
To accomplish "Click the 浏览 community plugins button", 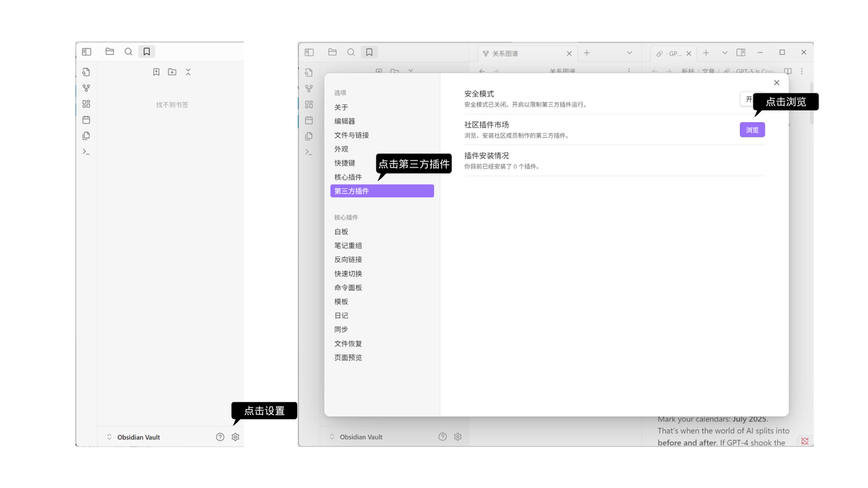I will pyautogui.click(x=751, y=129).
